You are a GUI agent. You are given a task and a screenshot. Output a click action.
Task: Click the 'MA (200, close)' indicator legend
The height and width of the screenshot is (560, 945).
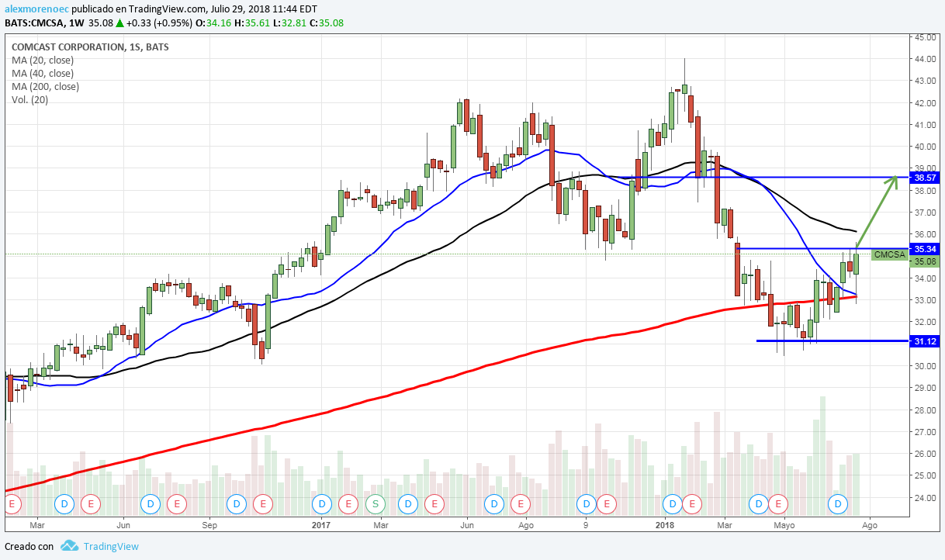[x=45, y=87]
